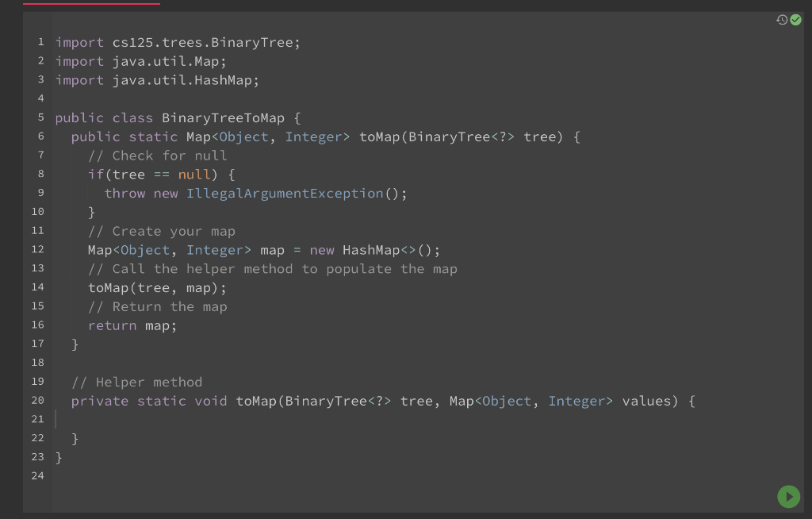Viewport: 812px width, 519px height.
Task: Click line number 8 in the gutter
Action: [40, 174]
